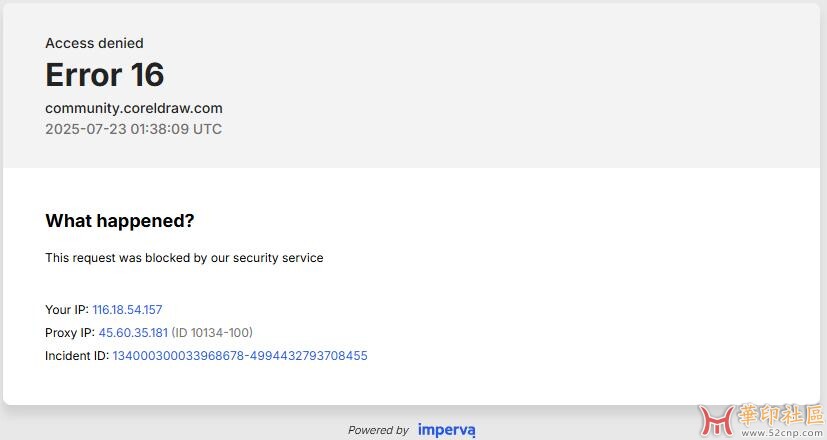Click the red H watermark logo icon
The height and width of the screenshot is (440, 827).
coord(712,420)
